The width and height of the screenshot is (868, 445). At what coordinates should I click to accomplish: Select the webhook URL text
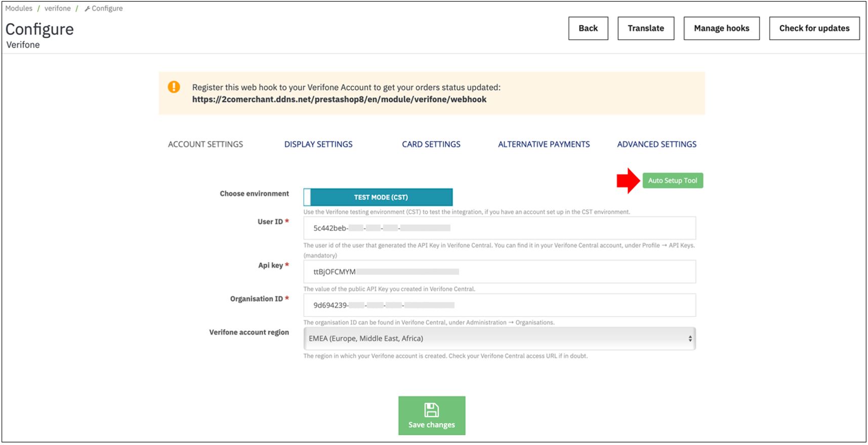[x=339, y=100]
